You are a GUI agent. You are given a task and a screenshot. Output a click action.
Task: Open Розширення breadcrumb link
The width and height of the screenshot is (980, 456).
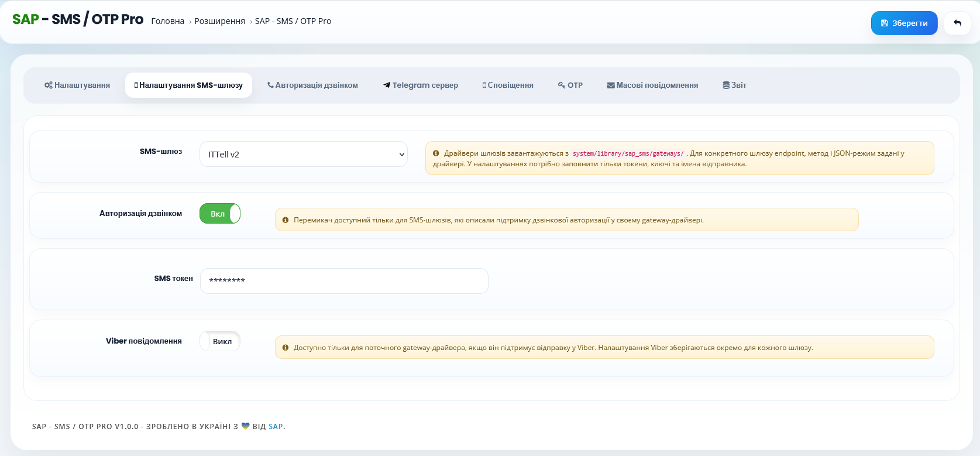(x=219, y=21)
